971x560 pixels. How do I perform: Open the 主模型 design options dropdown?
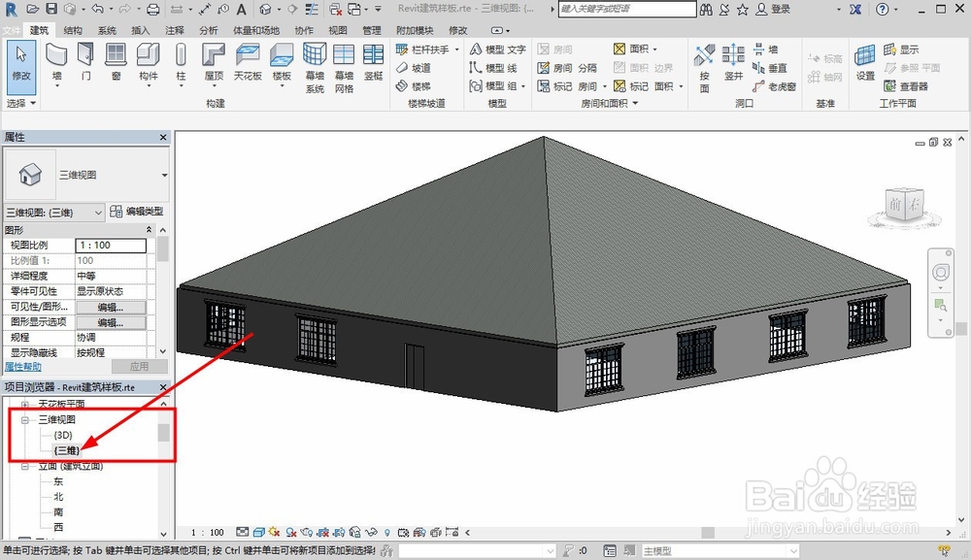[720, 550]
